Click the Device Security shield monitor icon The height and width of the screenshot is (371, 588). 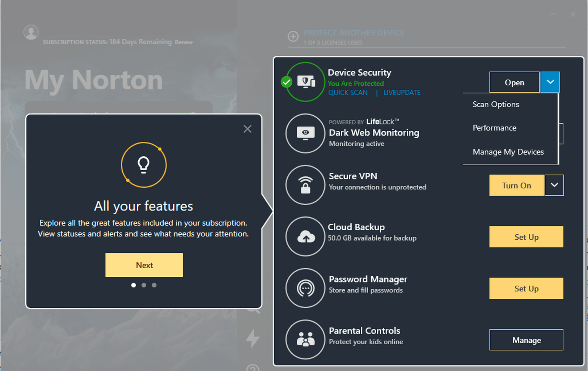[x=306, y=82]
